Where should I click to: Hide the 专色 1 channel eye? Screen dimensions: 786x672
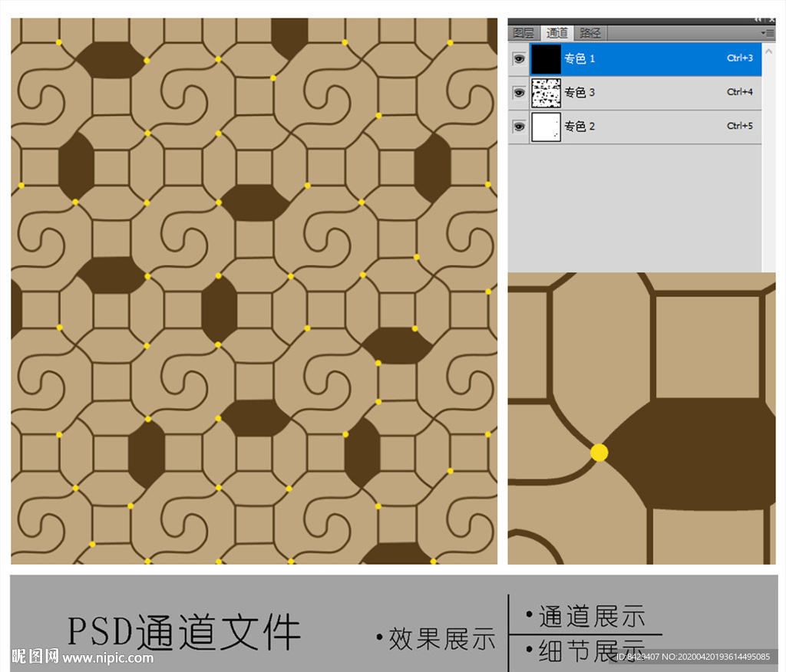[x=519, y=59]
